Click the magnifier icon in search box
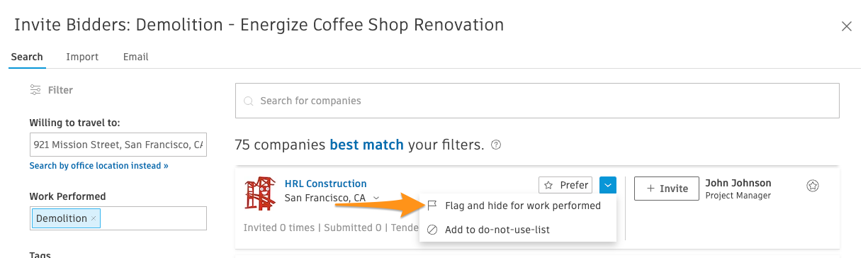 pos(249,101)
